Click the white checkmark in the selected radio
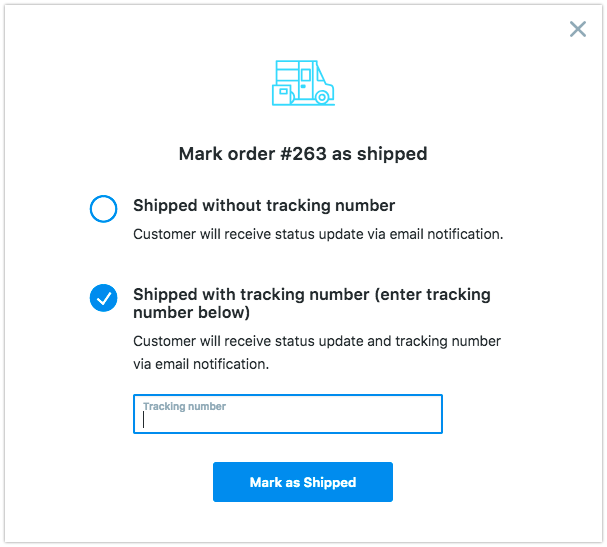Screen dimensions: 607x547 [x=103, y=298]
